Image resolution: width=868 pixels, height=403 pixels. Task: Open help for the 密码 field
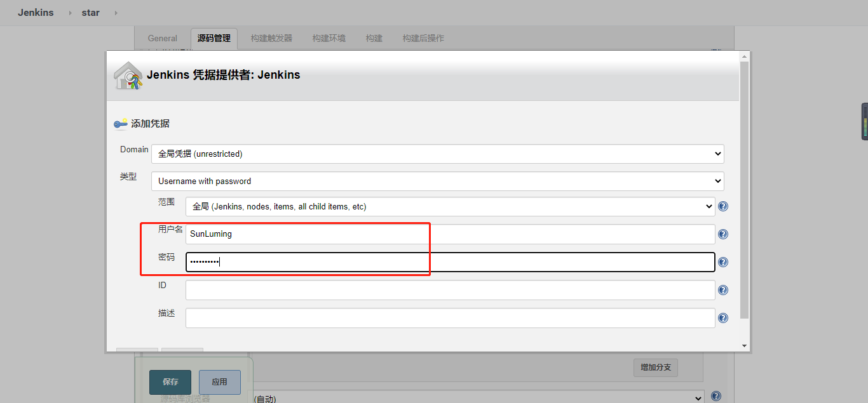click(x=722, y=262)
